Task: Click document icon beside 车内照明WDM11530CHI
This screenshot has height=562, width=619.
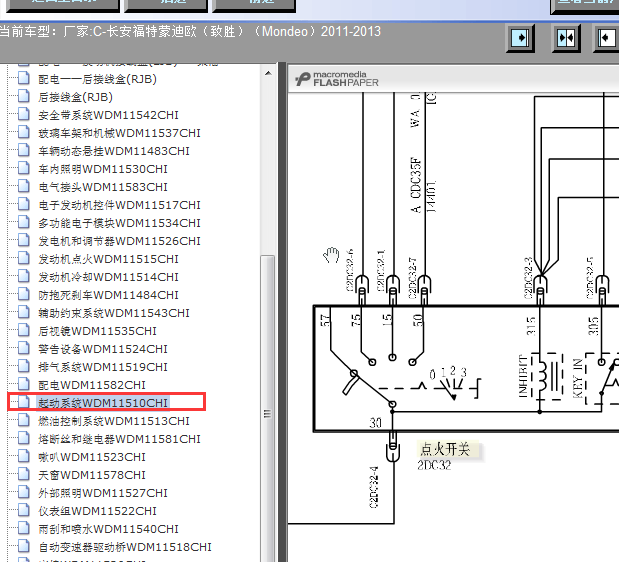Action: pos(24,168)
